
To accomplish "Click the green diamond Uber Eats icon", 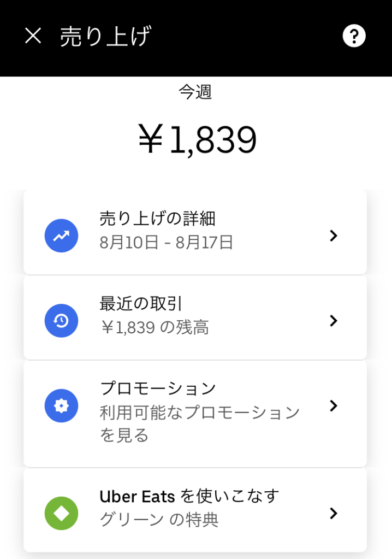I will click(x=61, y=513).
